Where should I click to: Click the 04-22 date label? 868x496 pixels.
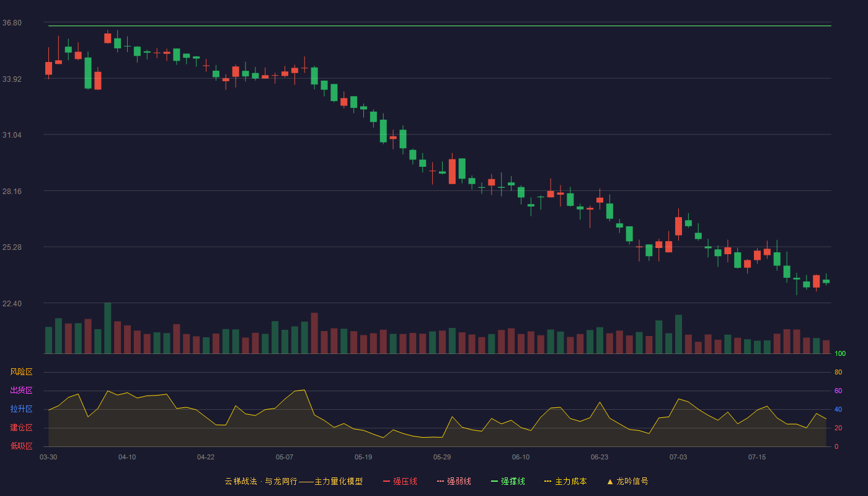pos(206,457)
